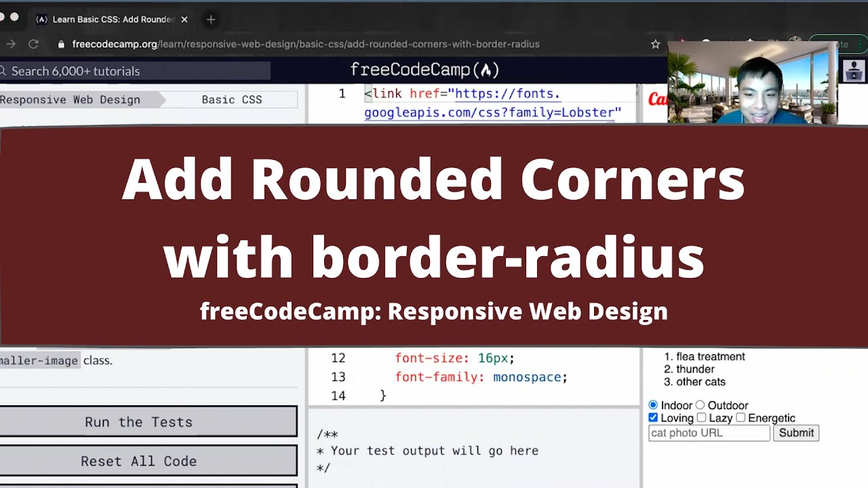Click the Search 6,000+ tutorials field

point(134,71)
